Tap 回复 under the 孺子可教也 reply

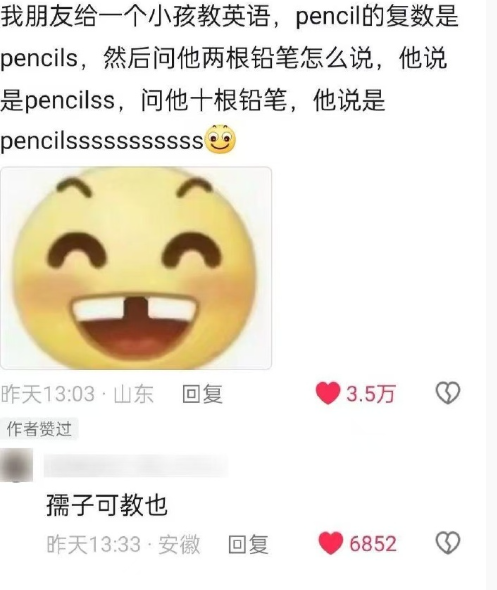(x=248, y=544)
